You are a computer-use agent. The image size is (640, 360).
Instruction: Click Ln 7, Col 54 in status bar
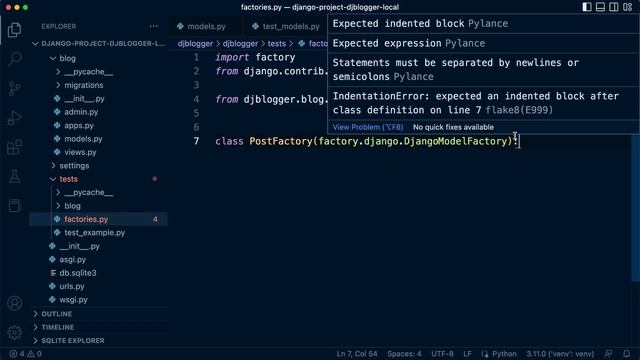tap(357, 354)
